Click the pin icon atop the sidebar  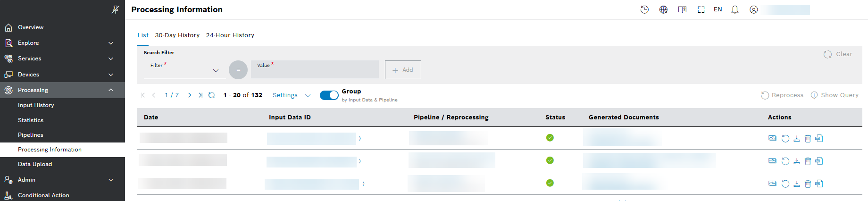pos(115,9)
